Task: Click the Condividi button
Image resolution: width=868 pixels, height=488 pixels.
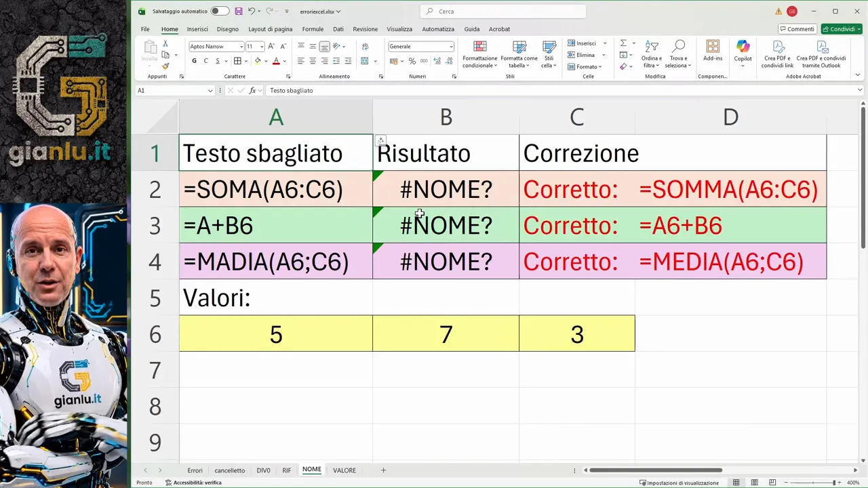Action: tap(842, 29)
